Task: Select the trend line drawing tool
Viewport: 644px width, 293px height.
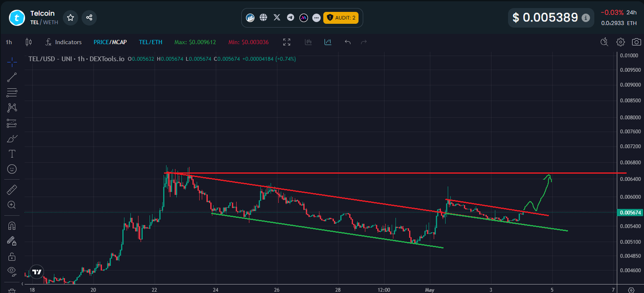Action: click(x=12, y=77)
